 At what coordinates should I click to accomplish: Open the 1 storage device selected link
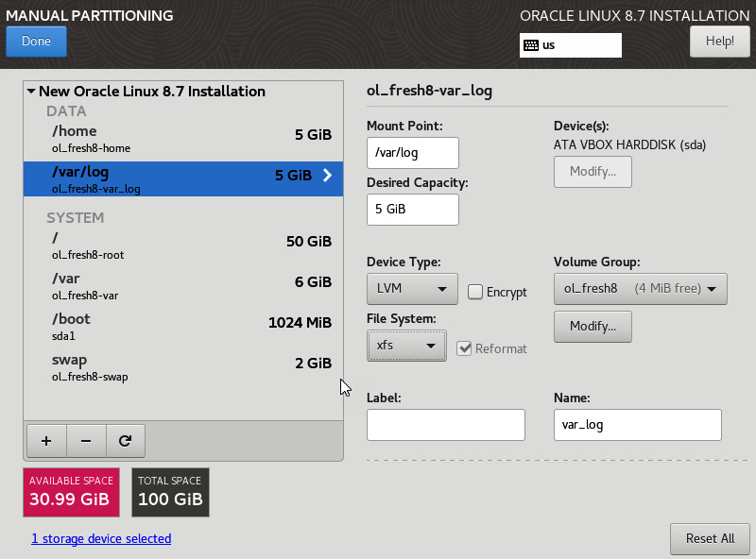point(101,539)
